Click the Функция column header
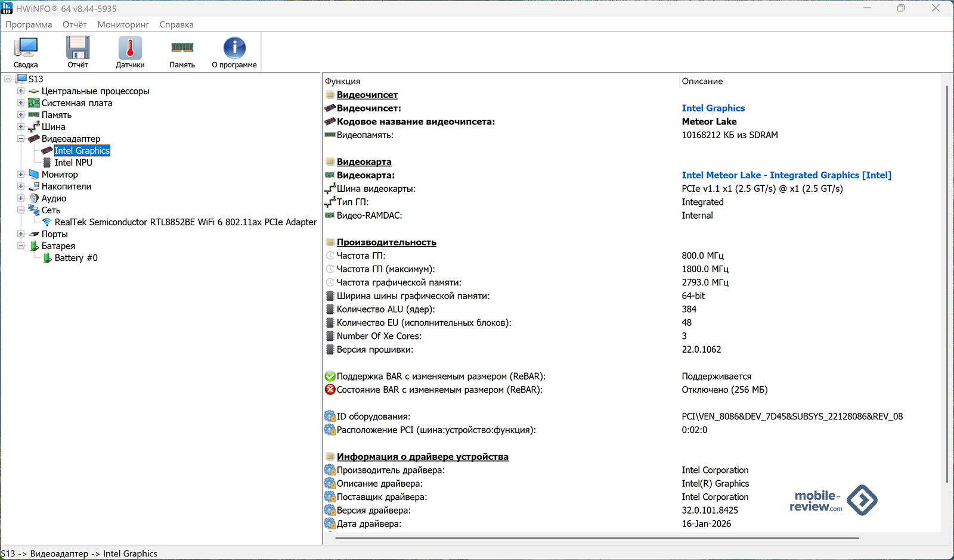 (x=343, y=81)
